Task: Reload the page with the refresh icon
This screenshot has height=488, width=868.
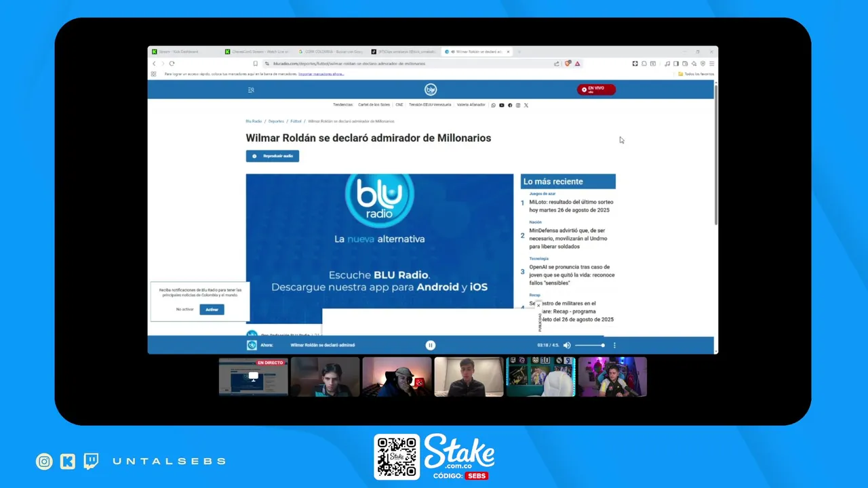Action: pos(172,64)
